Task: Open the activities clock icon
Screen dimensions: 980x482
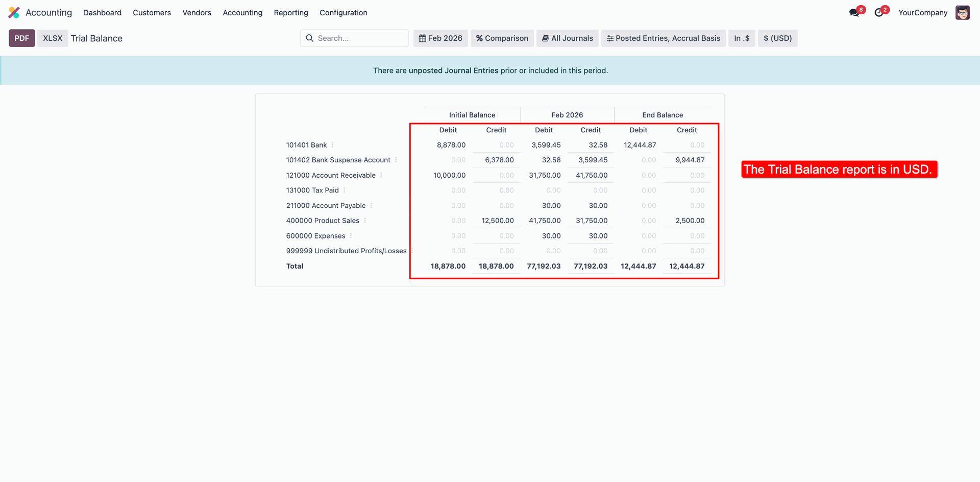Action: click(879, 13)
